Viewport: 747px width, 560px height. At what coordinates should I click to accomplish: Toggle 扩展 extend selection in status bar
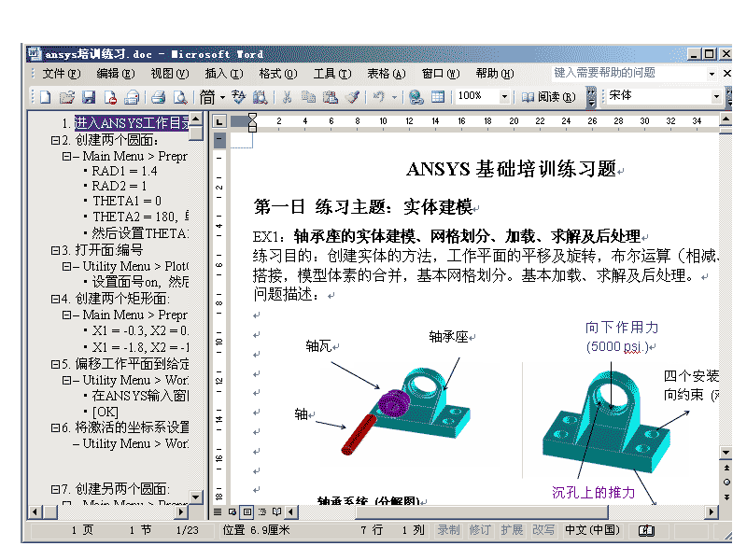pos(512,530)
